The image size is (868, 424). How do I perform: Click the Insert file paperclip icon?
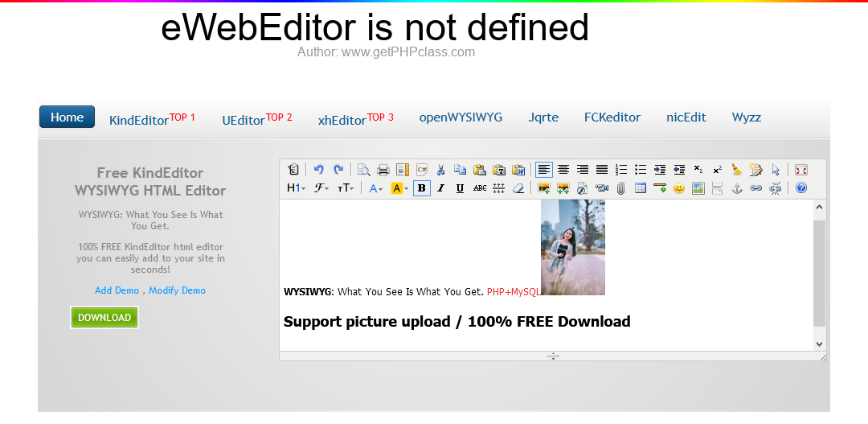(x=621, y=188)
